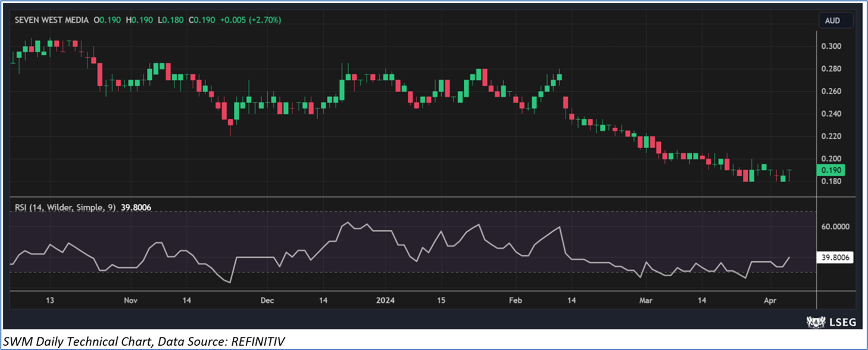Click the 0.180 price axis label

[x=831, y=181]
